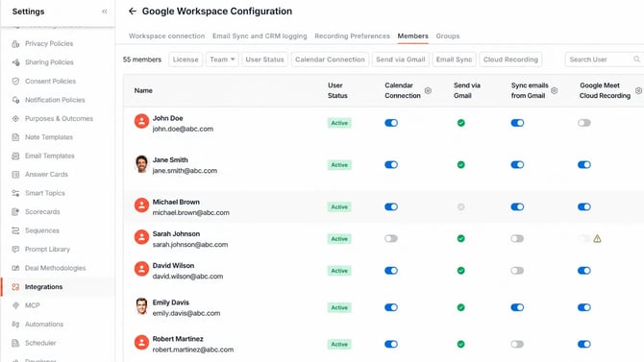Screen dimensions: 644x362
Task: Click the Scheduler icon
Action: (15, 343)
